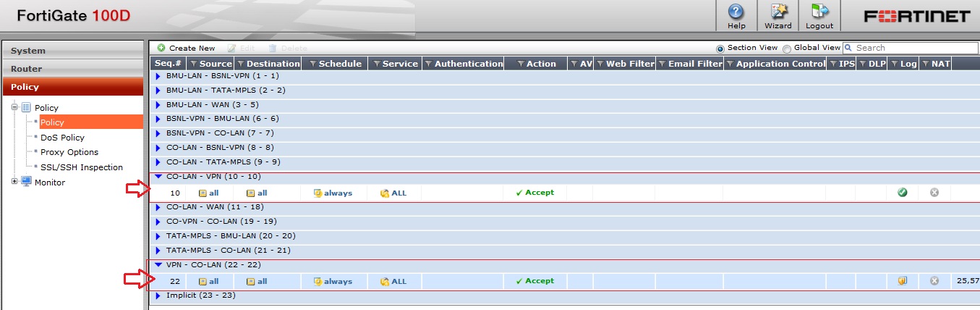The width and height of the screenshot is (980, 310).
Task: Click the Web Filter column header
Action: tap(625, 64)
